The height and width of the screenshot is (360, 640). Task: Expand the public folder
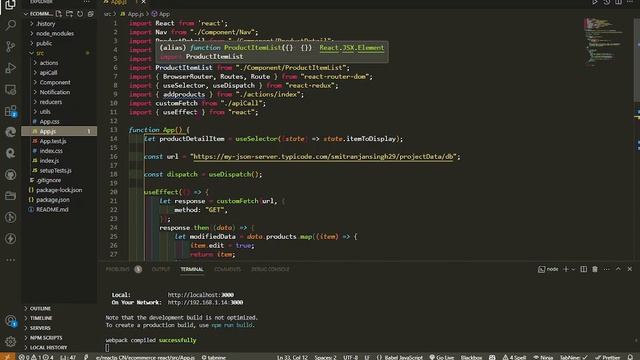[x=44, y=43]
